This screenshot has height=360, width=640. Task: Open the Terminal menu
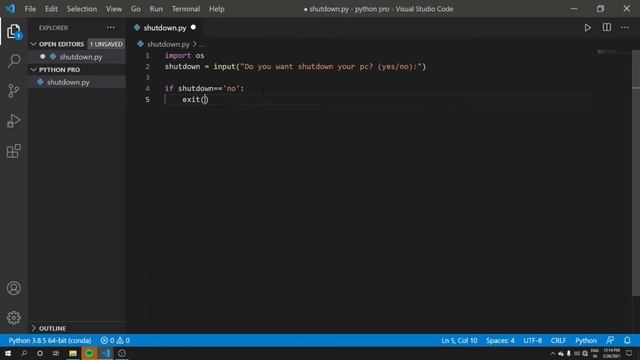tap(186, 9)
